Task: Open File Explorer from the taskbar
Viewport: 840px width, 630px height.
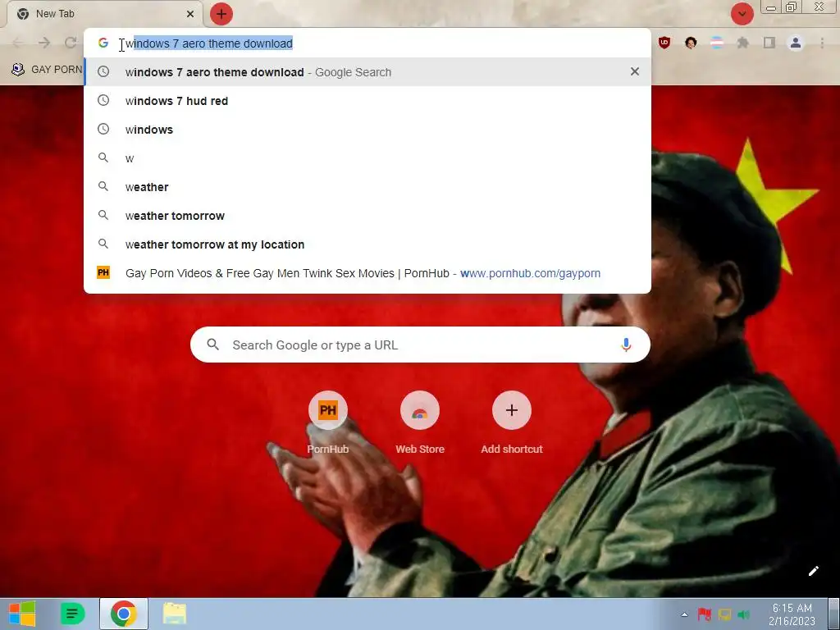Action: [x=175, y=614]
